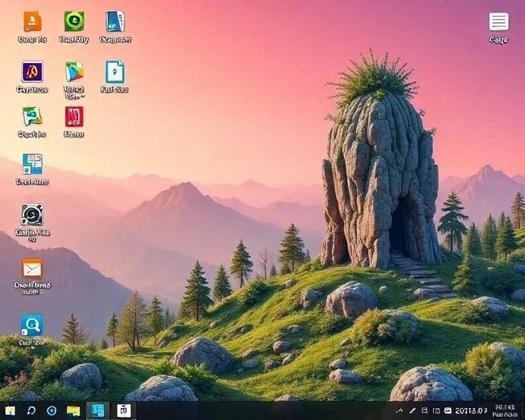
Task: Open the dark gray circular gear-like icon
Action: (32, 215)
